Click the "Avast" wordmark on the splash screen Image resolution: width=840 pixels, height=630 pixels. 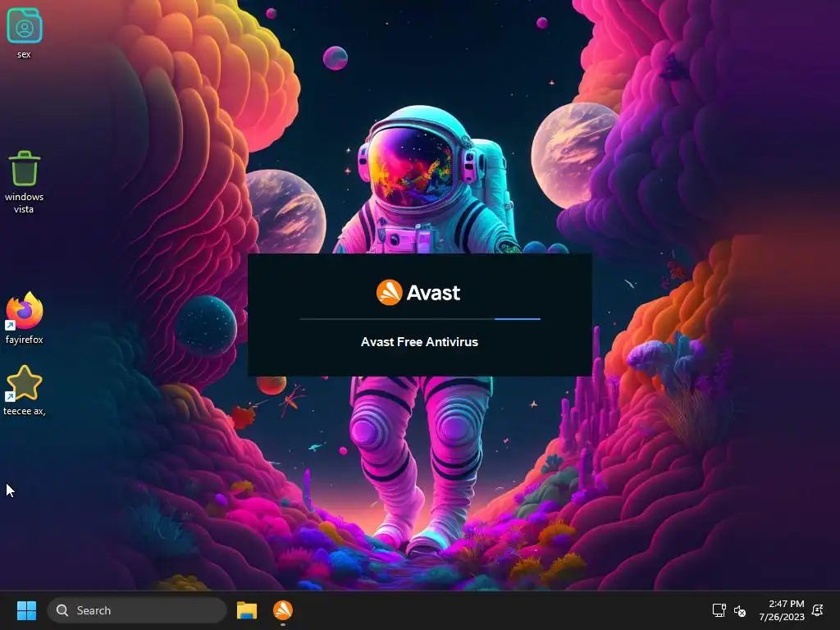pos(433,293)
